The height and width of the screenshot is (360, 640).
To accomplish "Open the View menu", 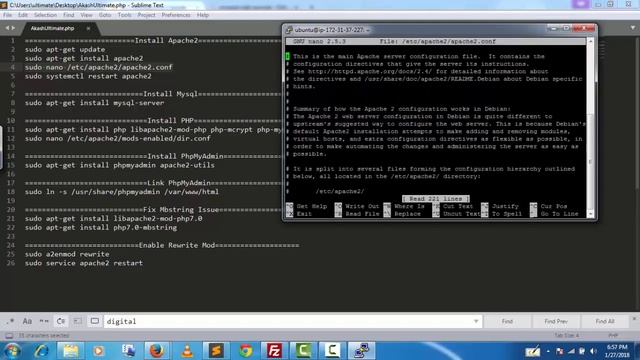I will pos(87,15).
